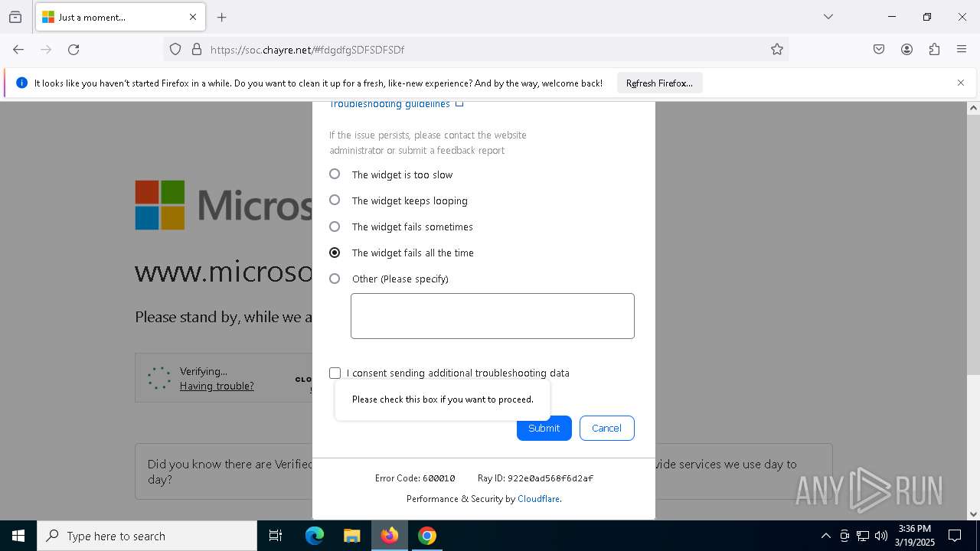The height and width of the screenshot is (551, 980).
Task: Click the tracking protection shield icon
Action: pyautogui.click(x=175, y=49)
